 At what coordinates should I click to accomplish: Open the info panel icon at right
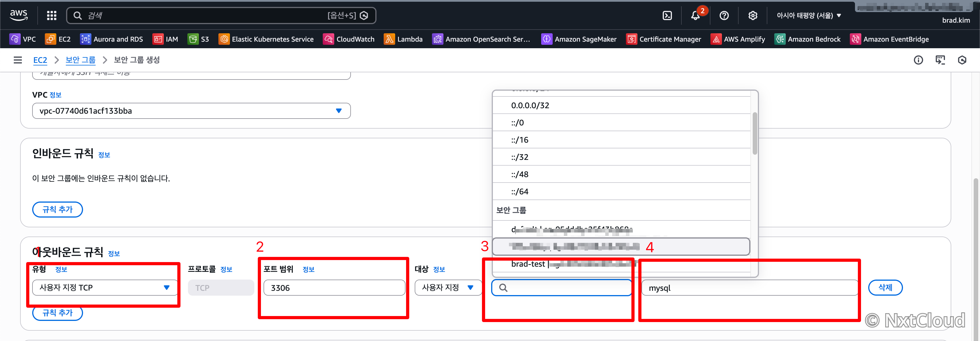(x=918, y=60)
